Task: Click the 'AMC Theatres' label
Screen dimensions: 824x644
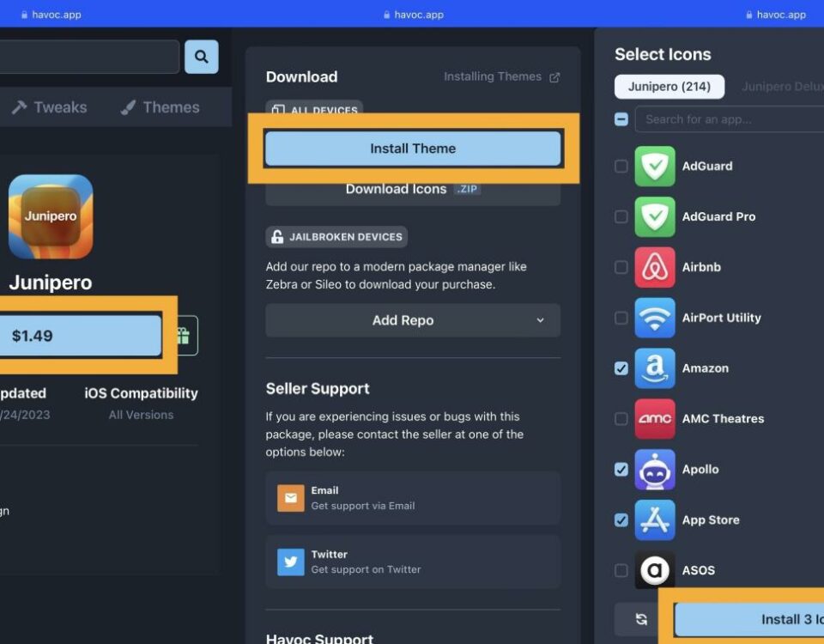Action: (723, 418)
